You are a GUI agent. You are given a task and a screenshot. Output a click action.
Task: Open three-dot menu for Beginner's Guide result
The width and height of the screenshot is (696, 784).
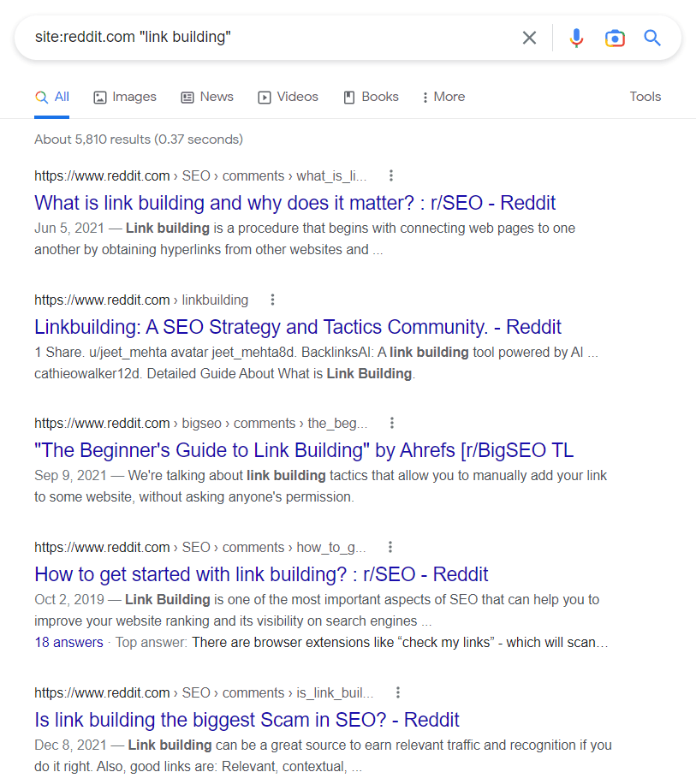[x=392, y=423]
